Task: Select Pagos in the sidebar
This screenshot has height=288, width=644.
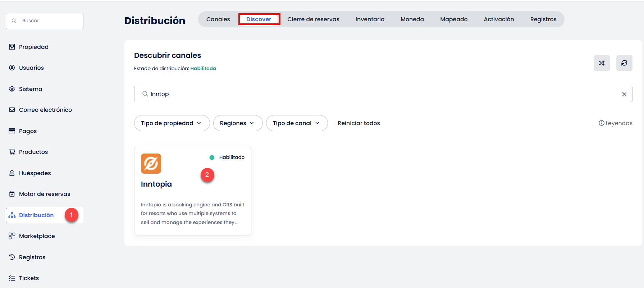Action: coord(28,131)
